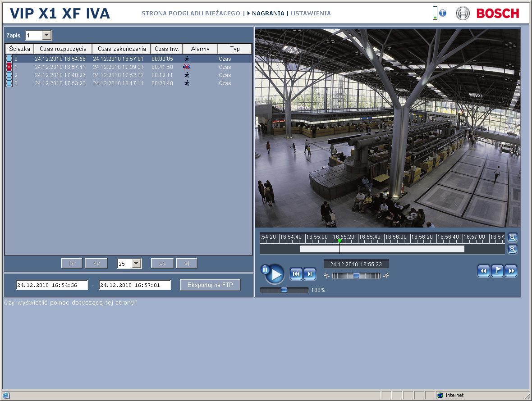Sort by the Ścieżka column header

coord(20,49)
